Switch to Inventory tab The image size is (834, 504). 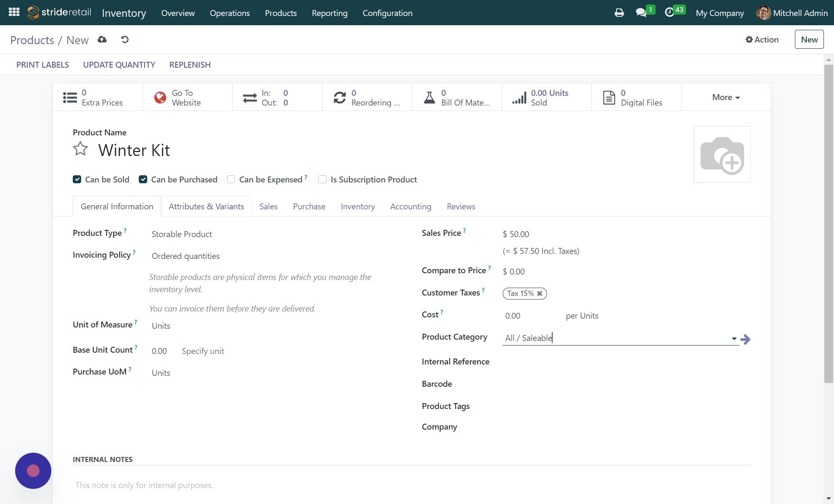[357, 206]
